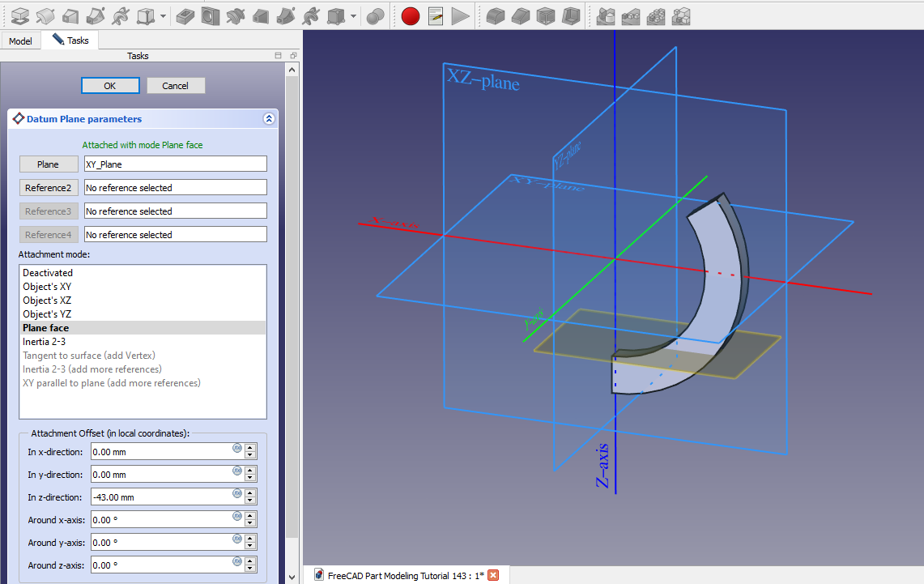Select the Fillet tool icon
The height and width of the screenshot is (584, 924).
point(496,15)
